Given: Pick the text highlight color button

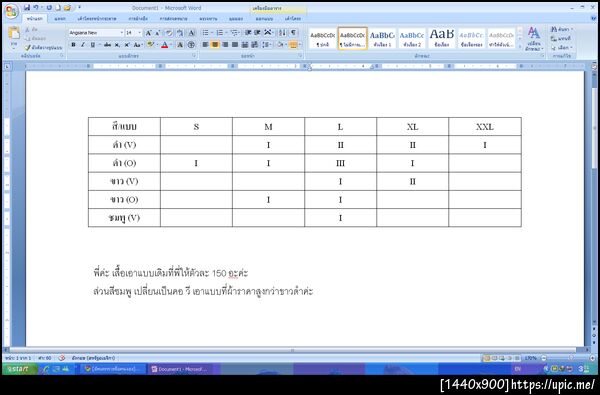Looking at the screenshot, I should coord(150,45).
